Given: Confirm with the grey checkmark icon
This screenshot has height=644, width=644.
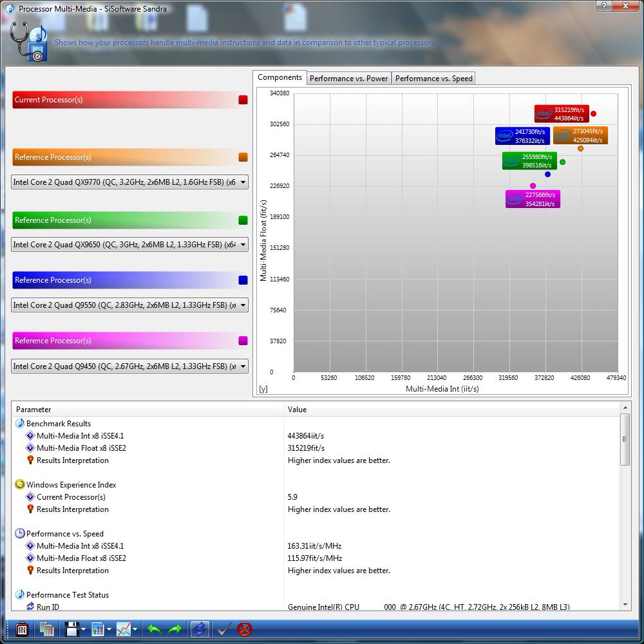Looking at the screenshot, I should pos(224,629).
